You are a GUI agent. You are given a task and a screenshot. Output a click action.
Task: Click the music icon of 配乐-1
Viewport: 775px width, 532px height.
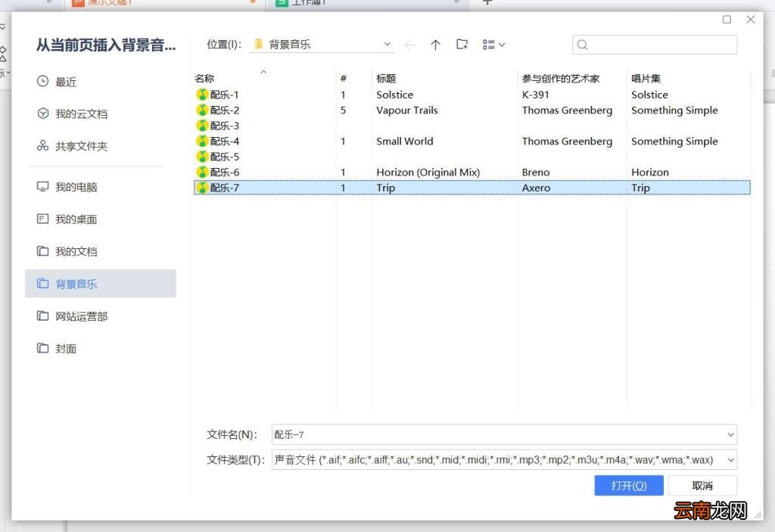(201, 95)
